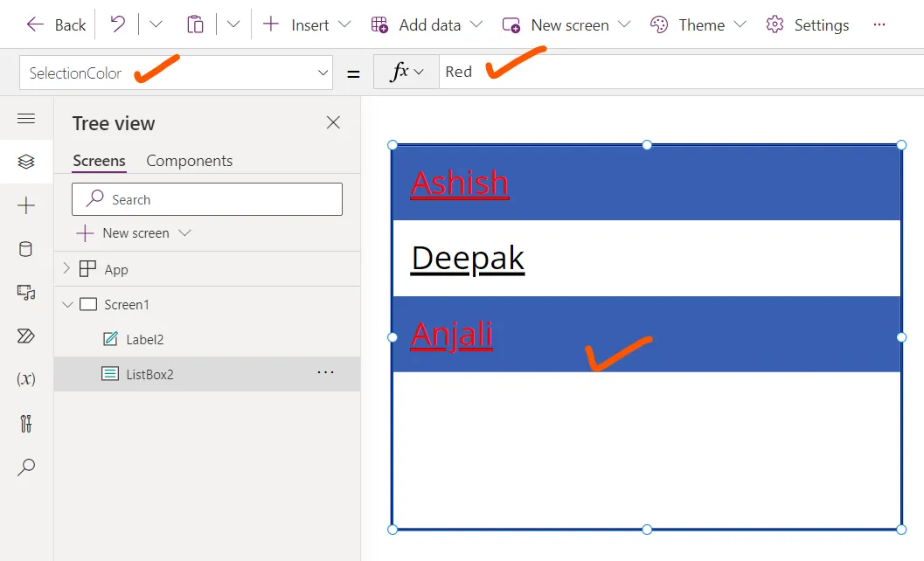Open the Data pane
Image resolution: width=924 pixels, height=561 pixels.
27,249
